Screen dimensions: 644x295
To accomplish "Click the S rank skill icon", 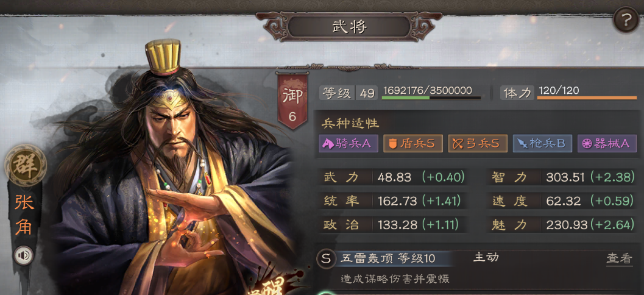I will coord(326,258).
